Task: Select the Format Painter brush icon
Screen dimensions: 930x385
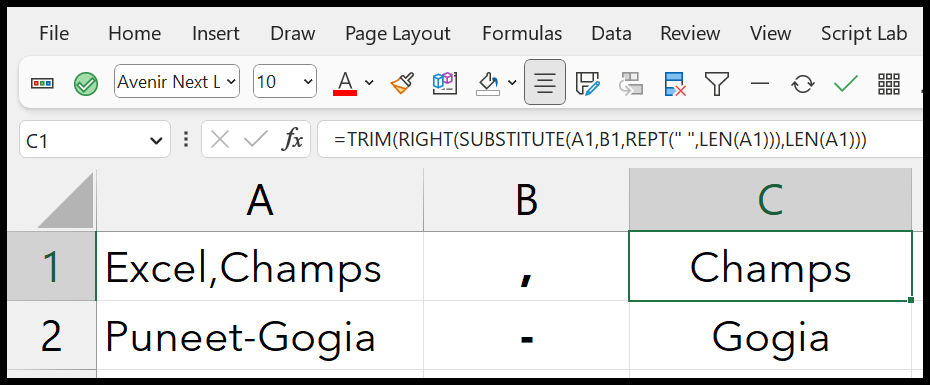Action: (402, 83)
